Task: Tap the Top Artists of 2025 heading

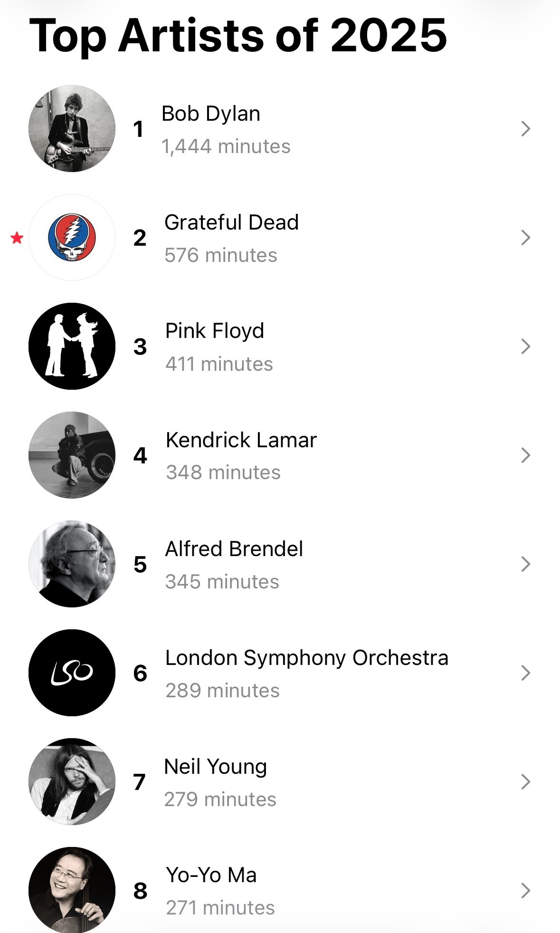Action: 238,36
